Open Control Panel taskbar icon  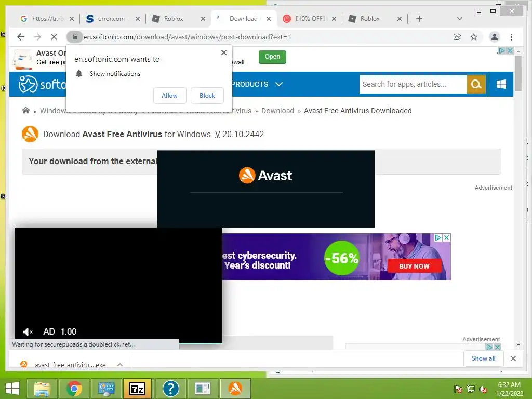pos(106,389)
